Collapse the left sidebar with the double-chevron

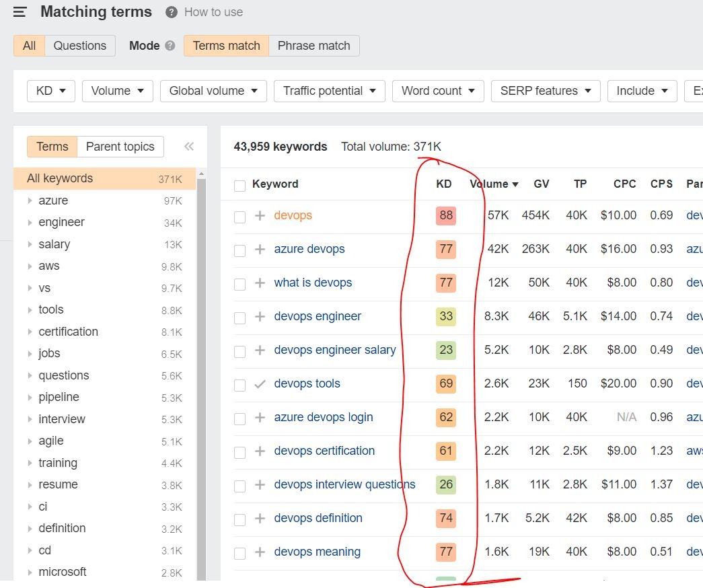point(189,146)
